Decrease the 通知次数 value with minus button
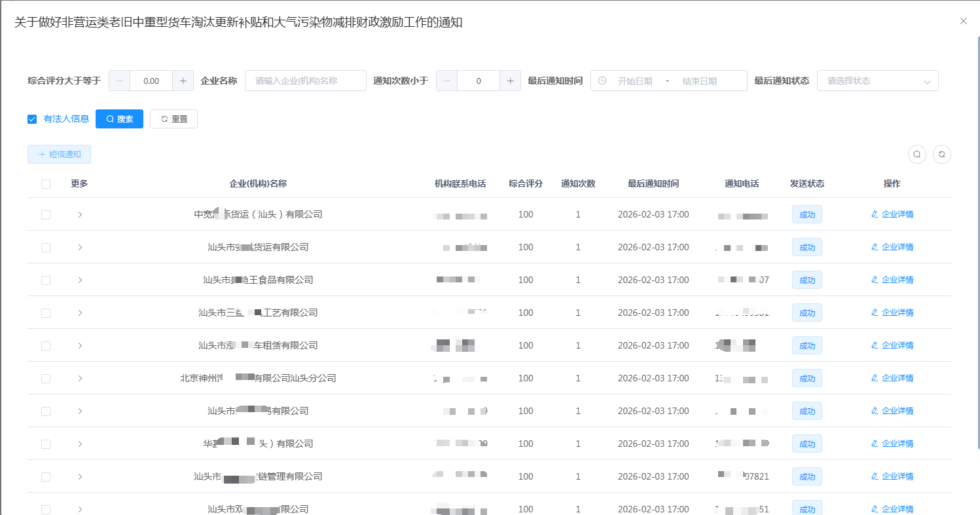Screen dimensions: 980x515 tap(446, 81)
